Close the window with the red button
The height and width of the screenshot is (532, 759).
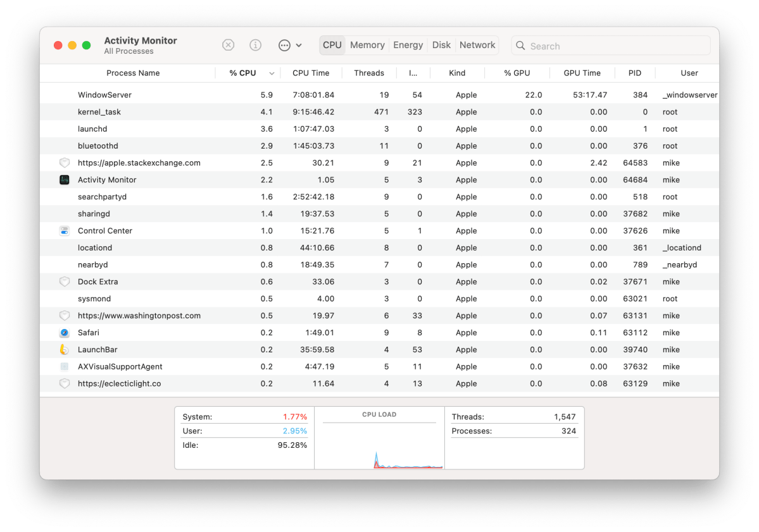click(58, 46)
